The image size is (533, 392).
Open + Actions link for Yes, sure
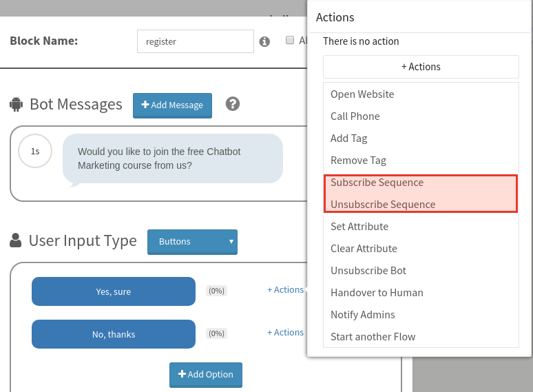[x=286, y=289]
